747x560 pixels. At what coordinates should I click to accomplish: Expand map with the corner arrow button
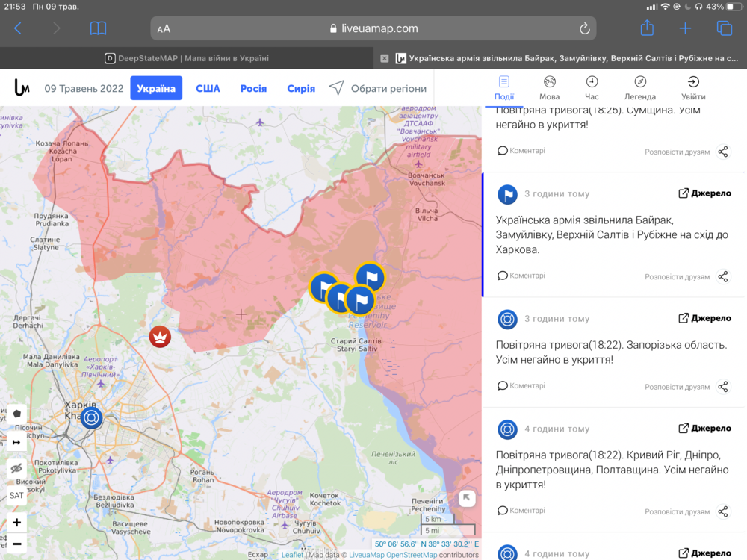[x=467, y=499]
